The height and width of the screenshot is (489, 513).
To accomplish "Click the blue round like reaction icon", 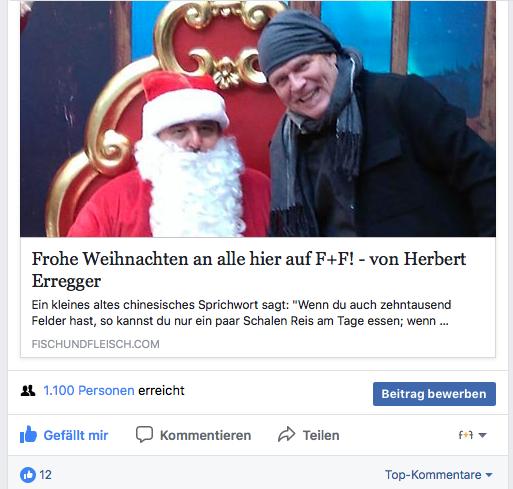I will pos(28,475).
